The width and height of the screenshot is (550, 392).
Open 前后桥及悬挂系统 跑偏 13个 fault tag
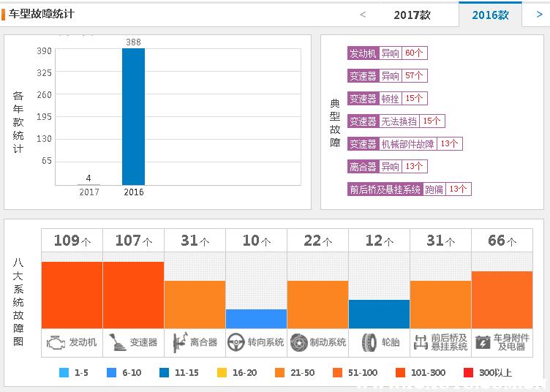pos(409,189)
